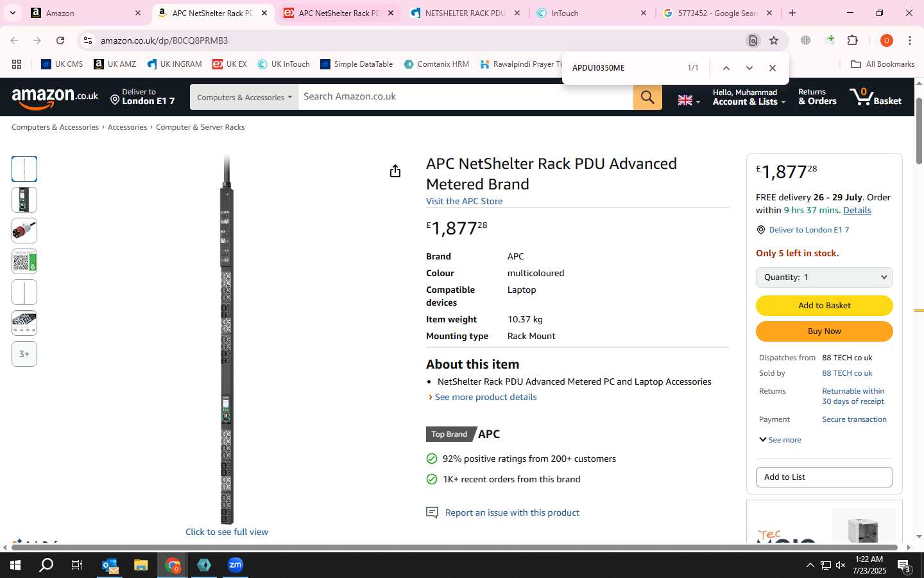
Task: Open Windows taskbar search
Action: pyautogui.click(x=46, y=565)
